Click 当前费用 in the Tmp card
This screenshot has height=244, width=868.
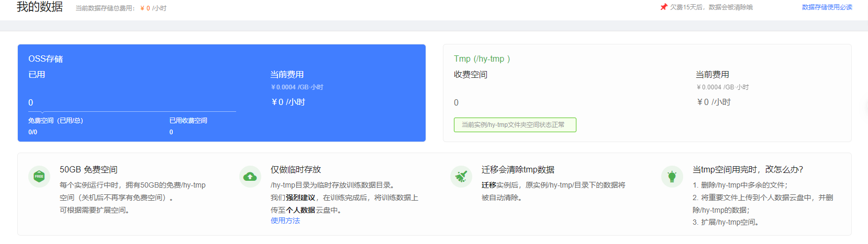(713, 75)
